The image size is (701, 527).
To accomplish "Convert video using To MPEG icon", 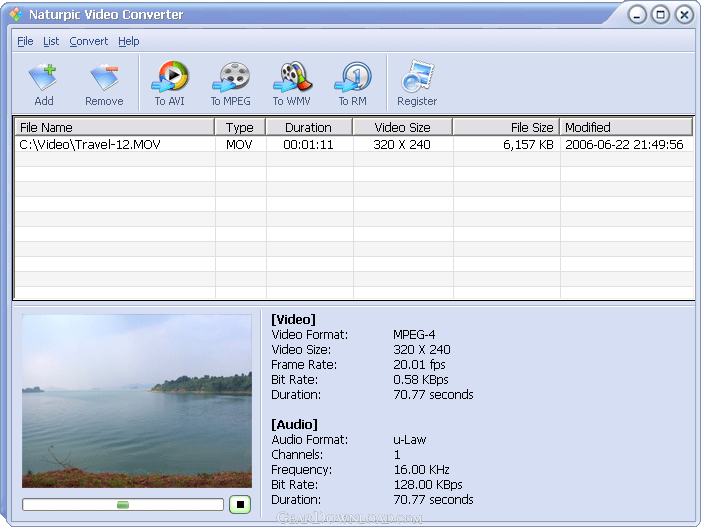I will coord(231,84).
